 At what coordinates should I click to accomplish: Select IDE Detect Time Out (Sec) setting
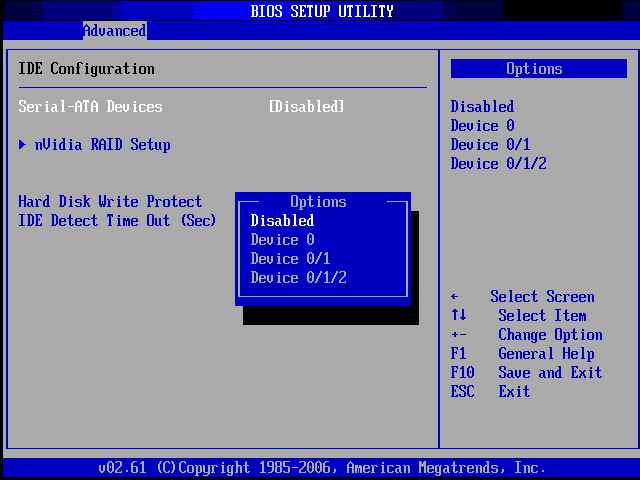tap(117, 221)
